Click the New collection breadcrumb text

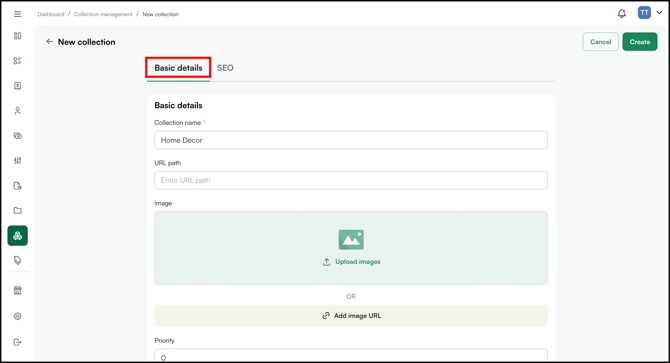click(160, 14)
